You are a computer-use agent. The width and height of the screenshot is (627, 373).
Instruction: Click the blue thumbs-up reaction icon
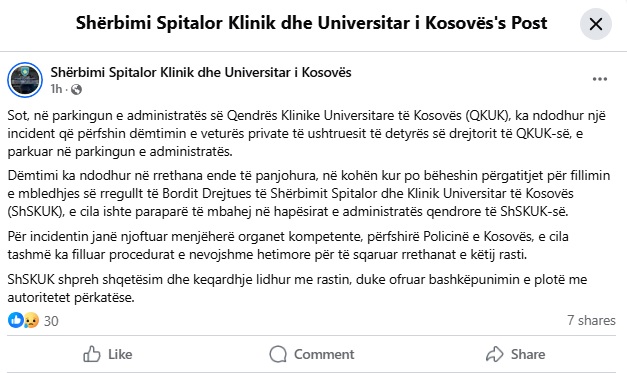(x=16, y=320)
